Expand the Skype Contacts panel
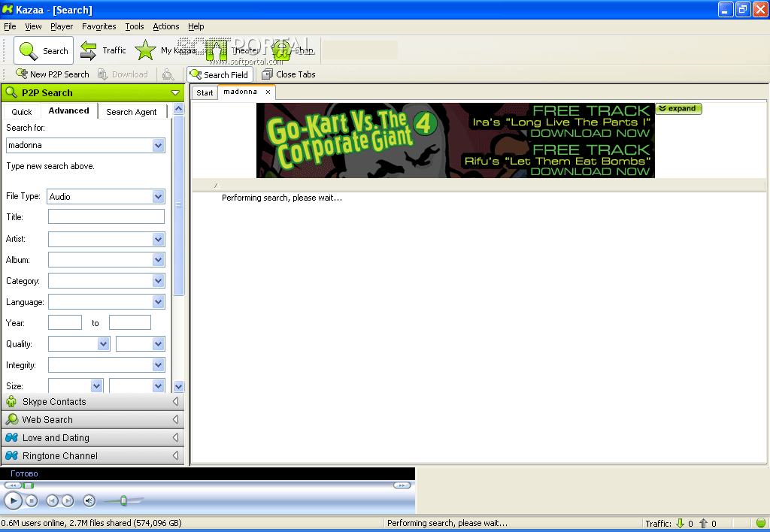 93,402
